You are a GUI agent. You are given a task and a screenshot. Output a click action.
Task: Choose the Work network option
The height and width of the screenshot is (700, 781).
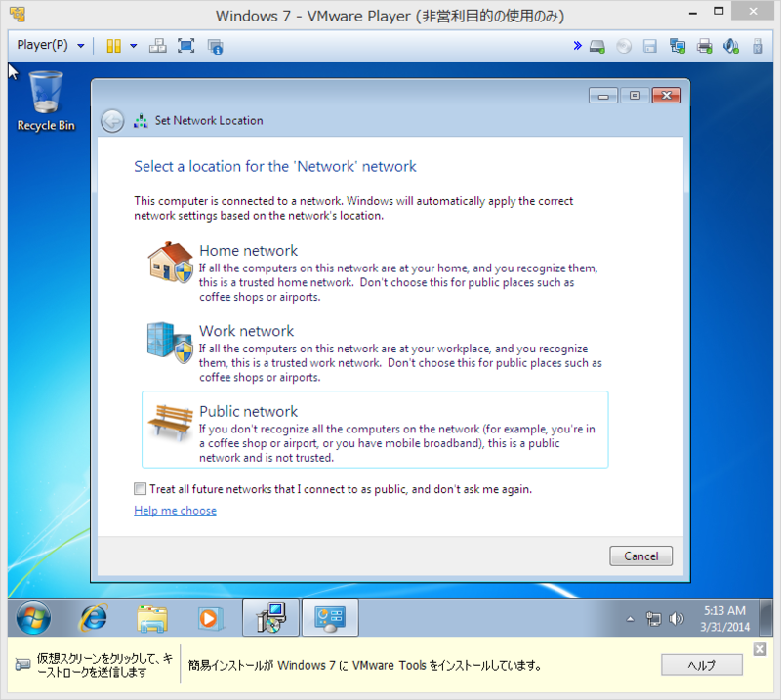pos(375,352)
